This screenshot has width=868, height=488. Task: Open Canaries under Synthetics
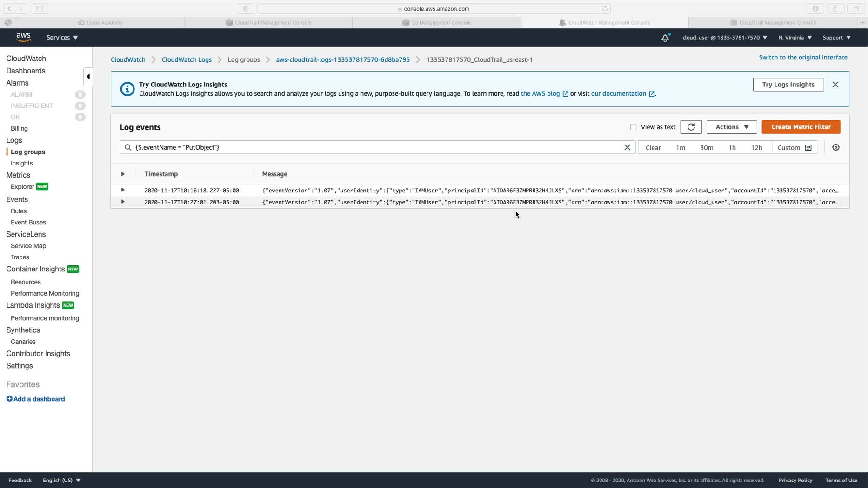pyautogui.click(x=23, y=342)
